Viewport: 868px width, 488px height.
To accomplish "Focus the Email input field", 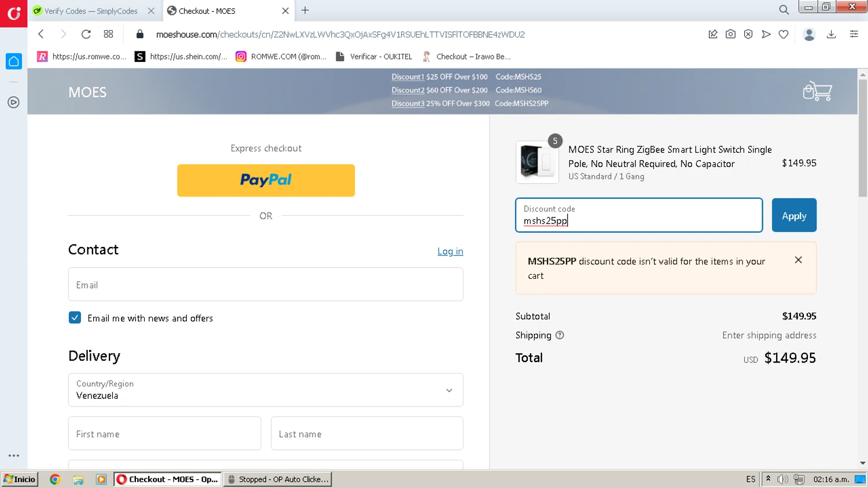I will coord(266,284).
